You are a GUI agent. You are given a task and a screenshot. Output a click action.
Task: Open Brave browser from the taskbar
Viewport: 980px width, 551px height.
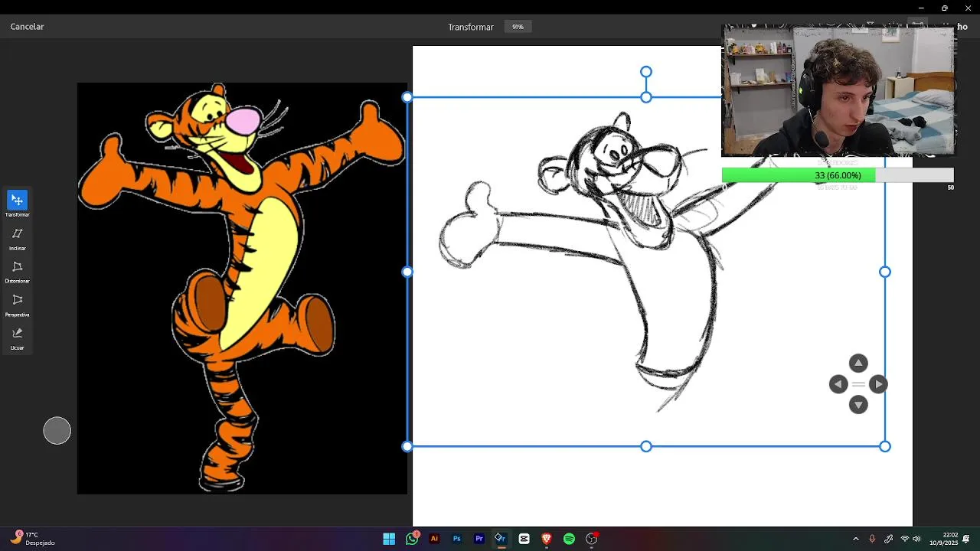tap(546, 539)
